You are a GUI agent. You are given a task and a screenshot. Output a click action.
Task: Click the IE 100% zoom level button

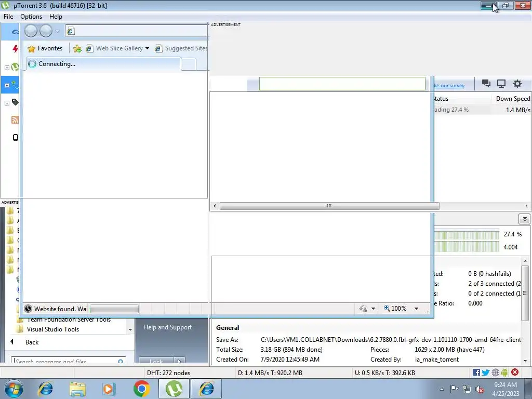[395, 309]
